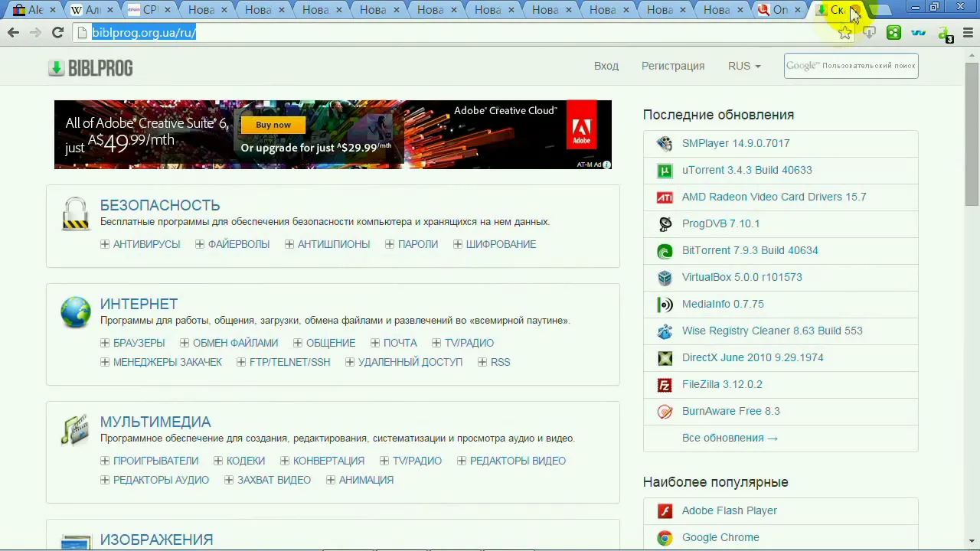The height and width of the screenshot is (551, 980).
Task: Click uTorrent icon in updates list
Action: (665, 170)
